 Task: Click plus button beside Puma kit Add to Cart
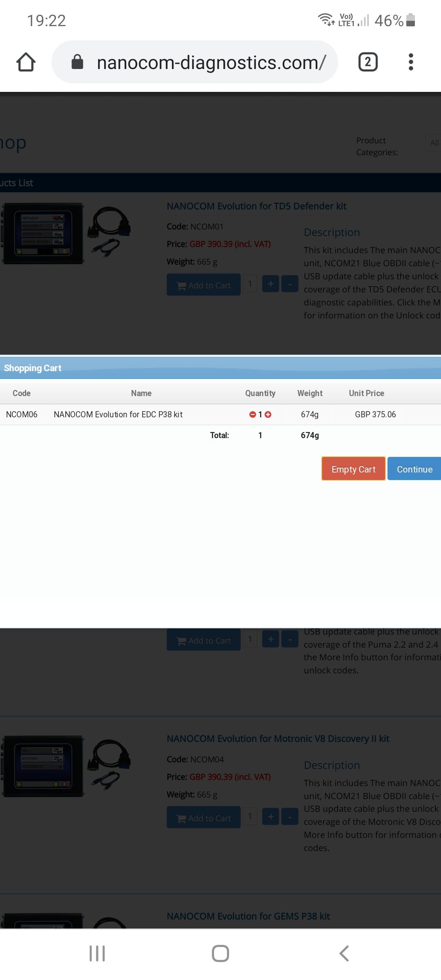click(270, 639)
